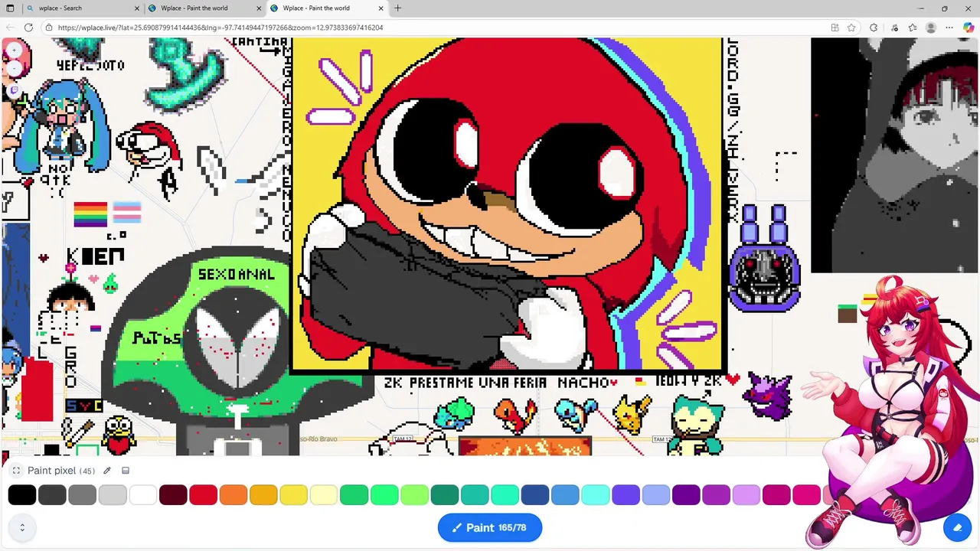Pick the dark gray color swatch
980x551 pixels.
point(52,494)
